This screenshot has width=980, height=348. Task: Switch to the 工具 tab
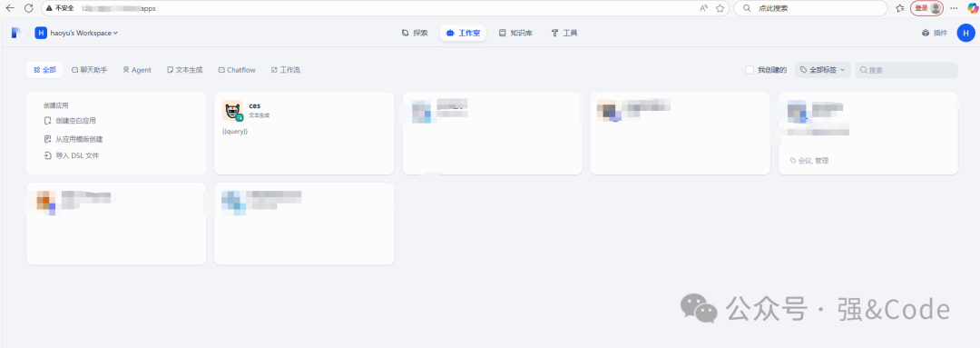point(564,33)
